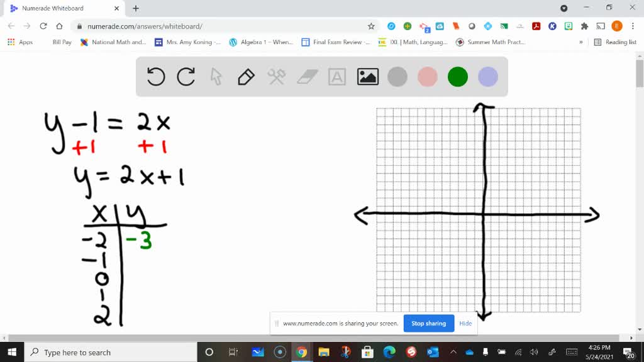Insert an image onto the whiteboard
Viewport: 644px width, 362px height.
[368, 76]
